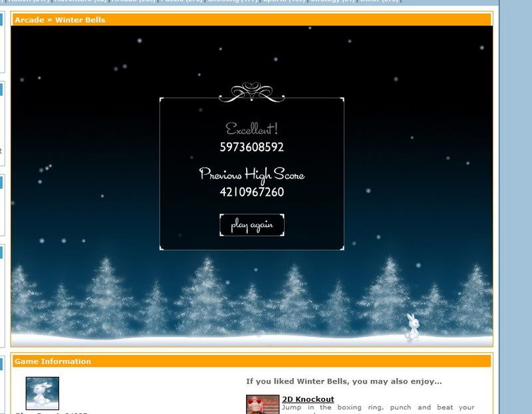Screen dimensions: 532x414
Task: Click the white rabbit in the snow
Action: pyautogui.click(x=412, y=327)
